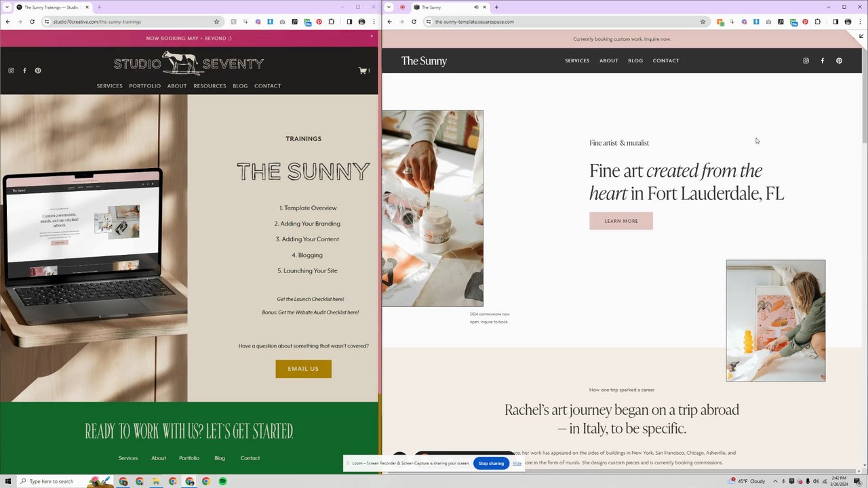Screen dimensions: 868x488
Task: Click Instagram icon in Studio Seventy header
Action: pos(11,70)
